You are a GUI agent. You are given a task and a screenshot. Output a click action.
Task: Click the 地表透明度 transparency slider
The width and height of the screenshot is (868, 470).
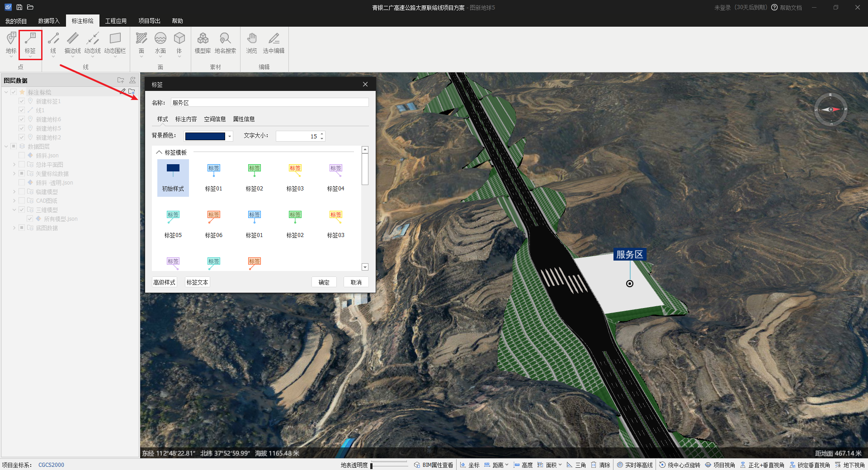click(389, 465)
